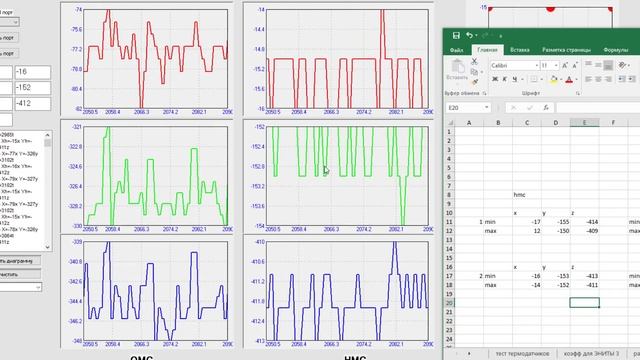640x360 pixels.
Task: Expand the font color dropdown arrow
Action: (x=576, y=79)
